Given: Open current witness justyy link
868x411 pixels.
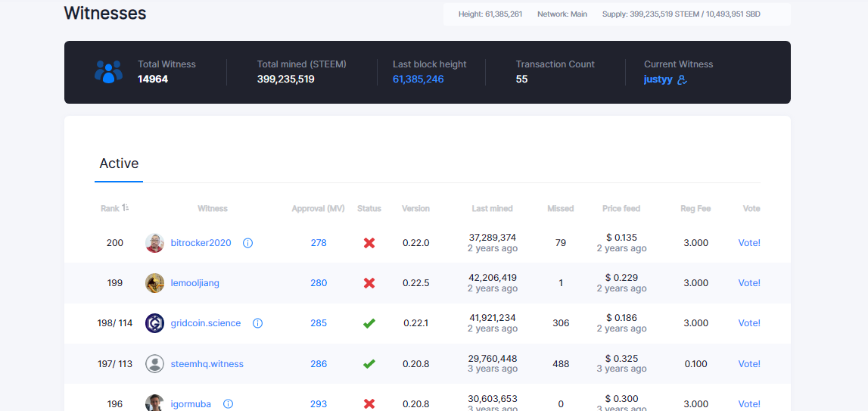Looking at the screenshot, I should click(658, 79).
